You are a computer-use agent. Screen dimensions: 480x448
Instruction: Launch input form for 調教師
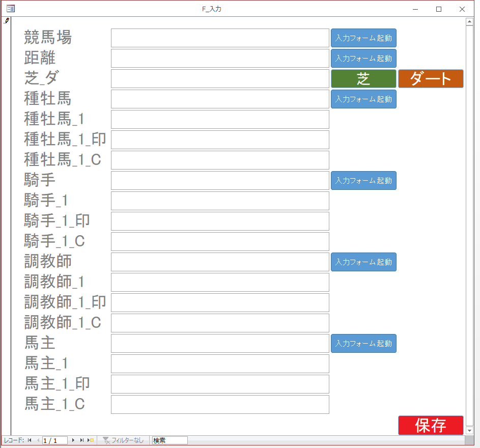pyautogui.click(x=363, y=262)
